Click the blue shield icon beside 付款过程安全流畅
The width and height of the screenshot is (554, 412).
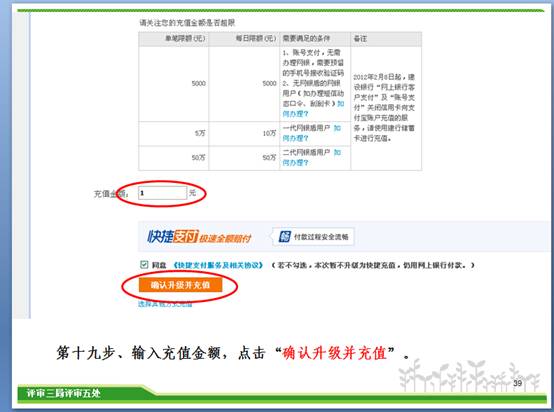coord(284,236)
